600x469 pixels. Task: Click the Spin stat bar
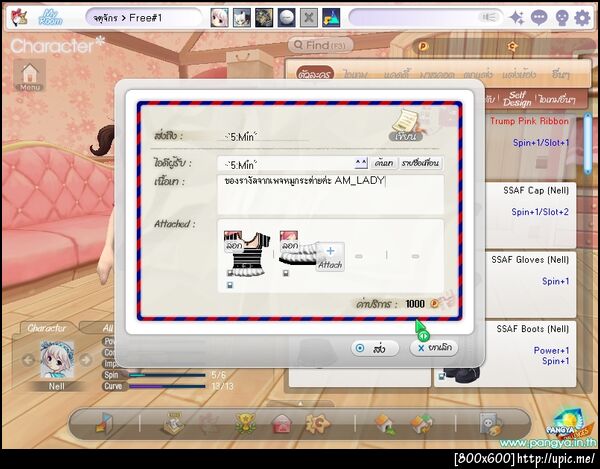pyautogui.click(x=167, y=375)
